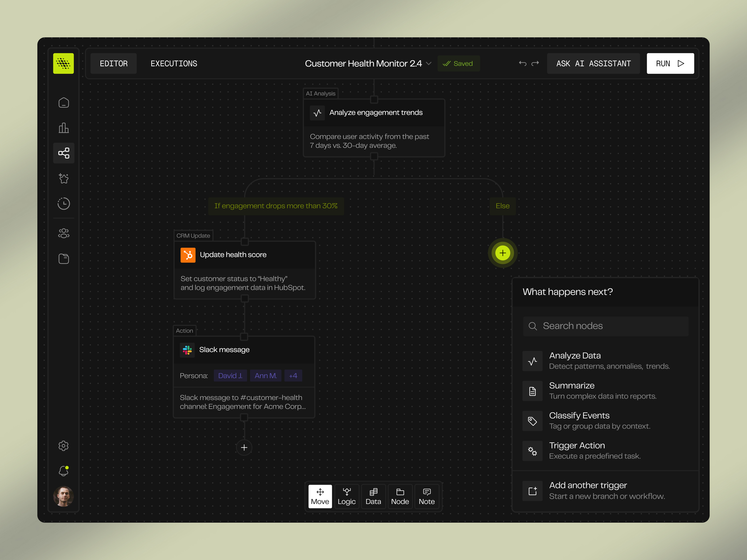Open ASK AI ASSISTANT
Screen dimensions: 747x560
[x=593, y=63]
